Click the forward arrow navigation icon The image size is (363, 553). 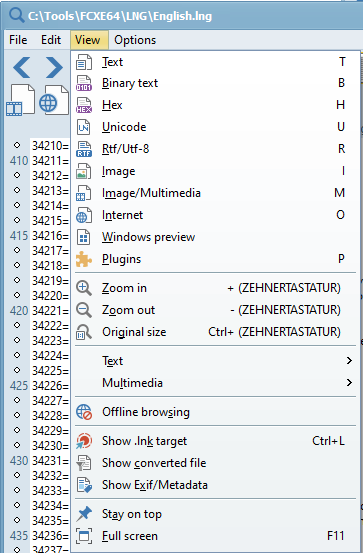[54, 67]
